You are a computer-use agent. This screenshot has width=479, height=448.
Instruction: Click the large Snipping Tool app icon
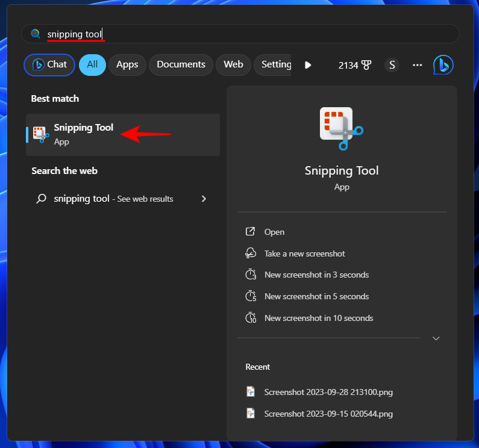(342, 129)
